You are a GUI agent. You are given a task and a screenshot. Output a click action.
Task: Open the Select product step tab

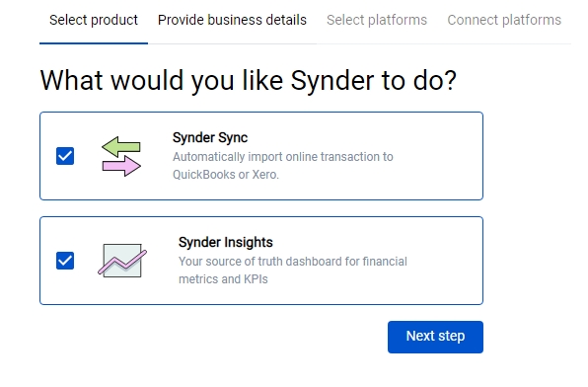pyautogui.click(x=94, y=20)
